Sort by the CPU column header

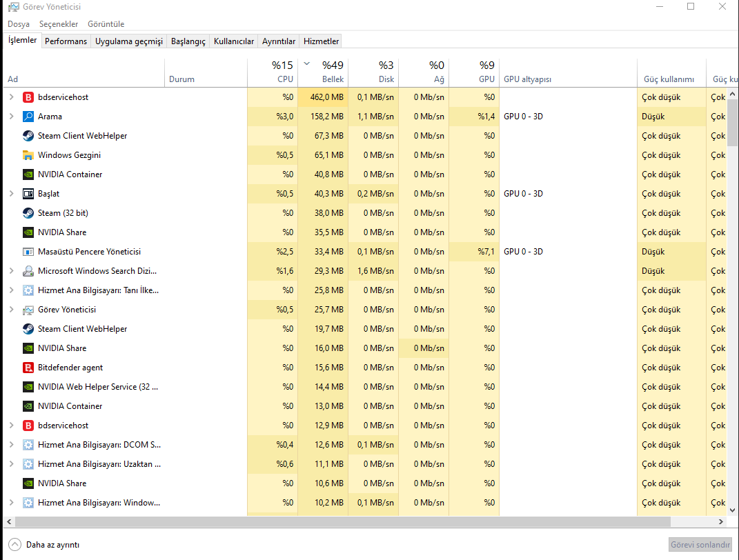click(x=273, y=72)
